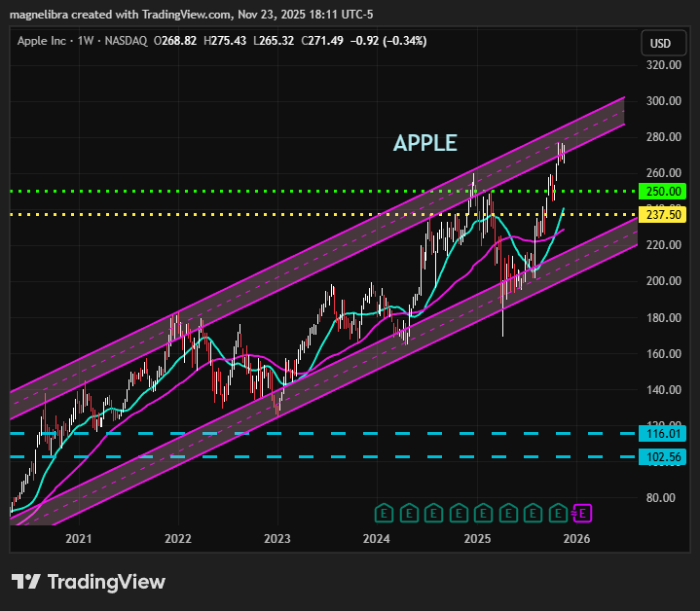Click the 1W interval label in the legend

point(86,41)
